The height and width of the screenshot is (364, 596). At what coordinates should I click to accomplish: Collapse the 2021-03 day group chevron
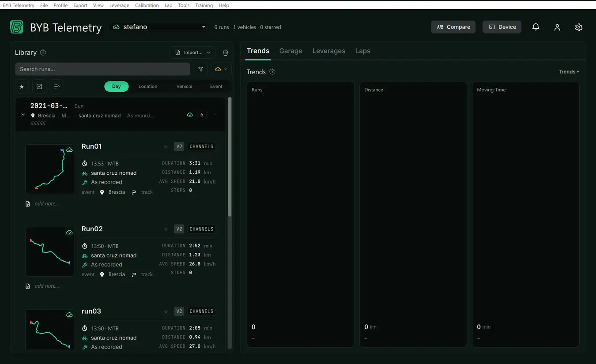(23, 115)
